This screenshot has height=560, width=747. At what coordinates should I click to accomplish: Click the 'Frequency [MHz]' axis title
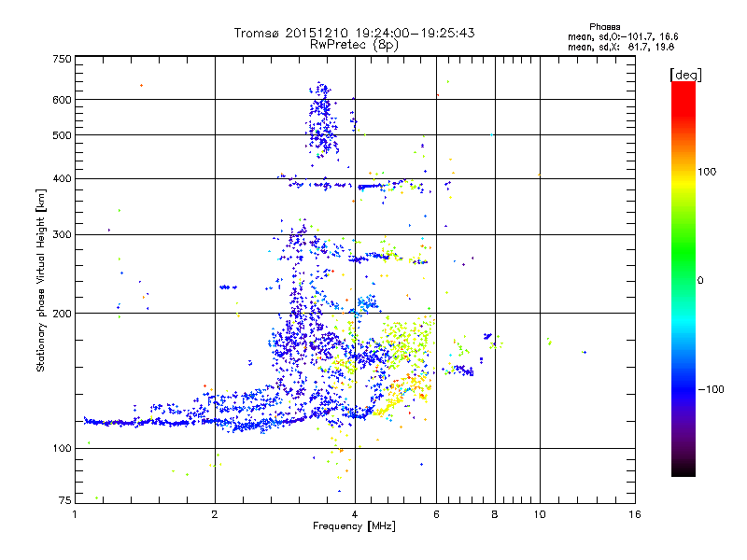tap(354, 526)
